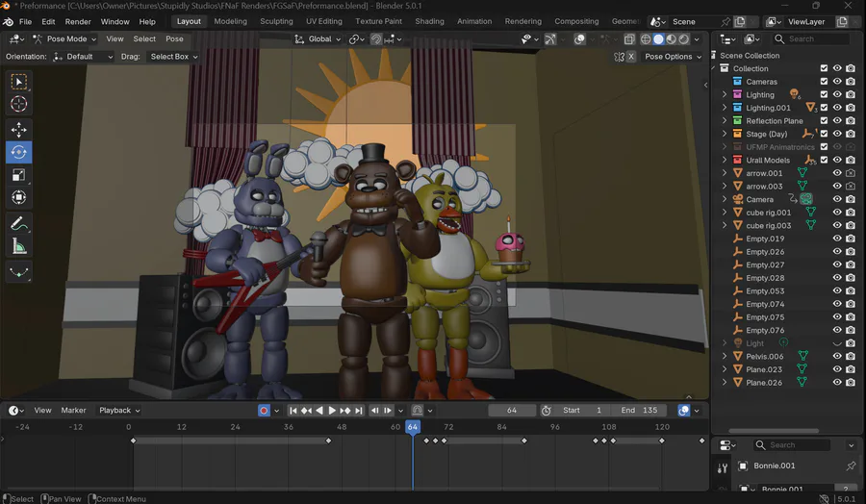Select the Move tool in toolbar
This screenshot has height=504, width=866.
(x=19, y=129)
